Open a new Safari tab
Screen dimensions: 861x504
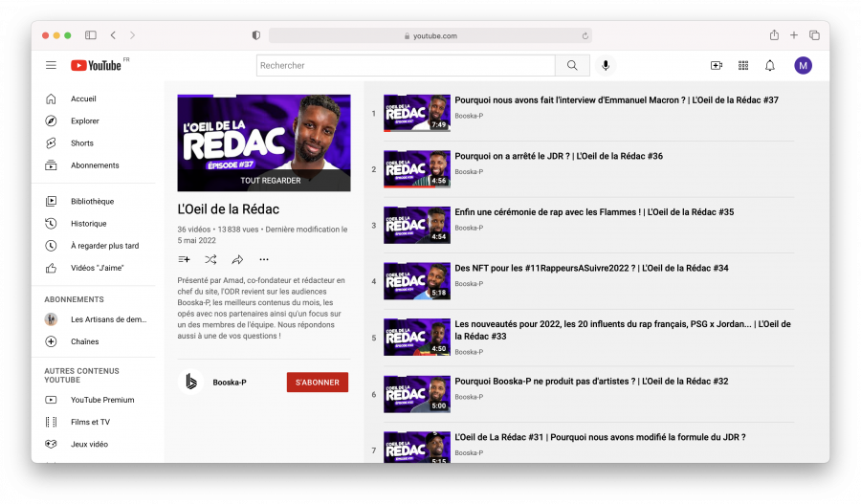[793, 35]
